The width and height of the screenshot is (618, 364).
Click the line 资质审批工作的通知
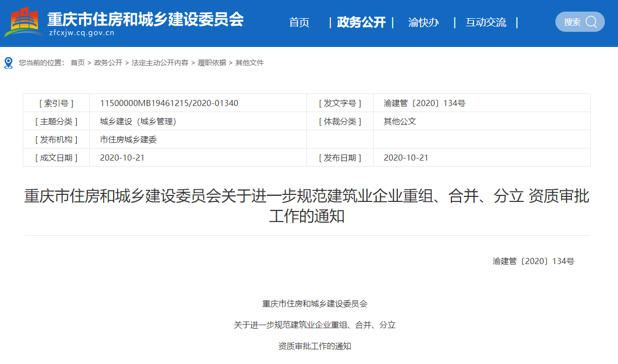pos(315,346)
